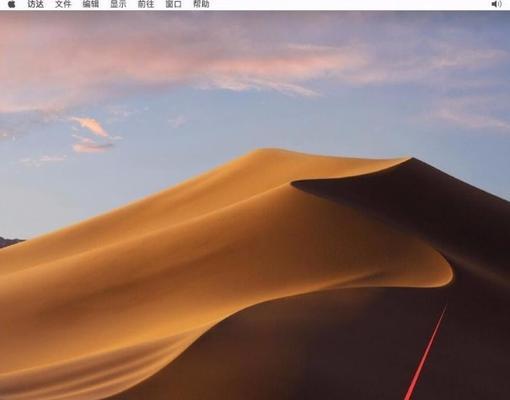Open the 文件 (File) menu
Screen dimensions: 510x400
pyautogui.click(x=63, y=4)
